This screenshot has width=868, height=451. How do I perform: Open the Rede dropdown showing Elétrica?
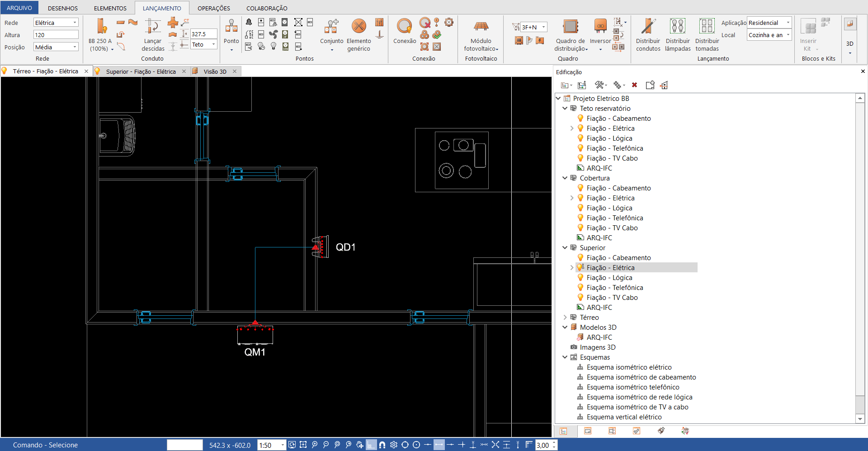(x=56, y=23)
